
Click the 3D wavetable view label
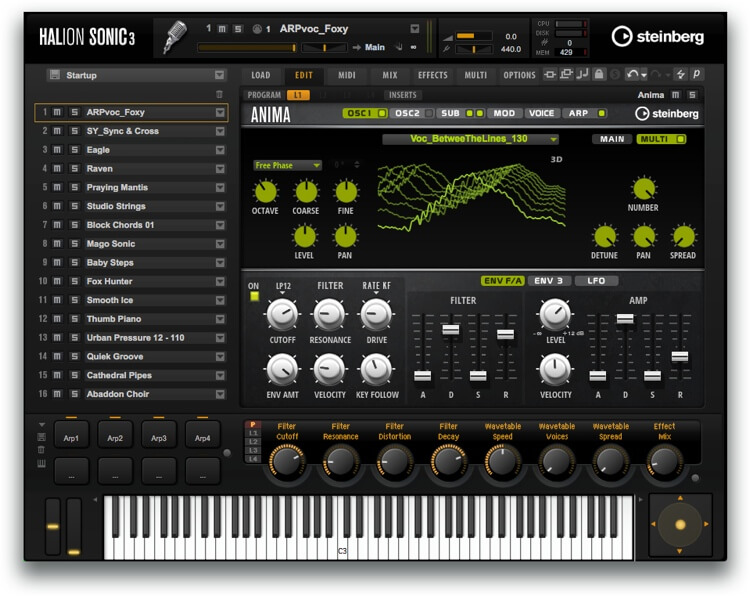[x=556, y=159]
